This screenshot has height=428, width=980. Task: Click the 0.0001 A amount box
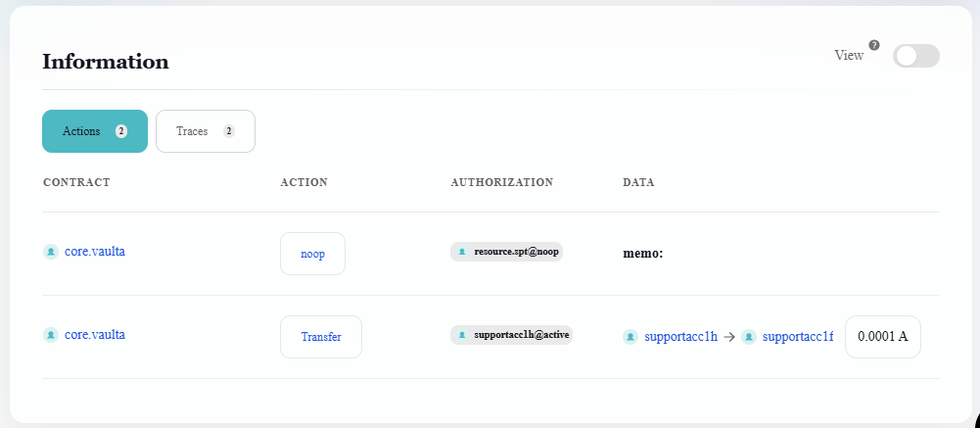(883, 337)
